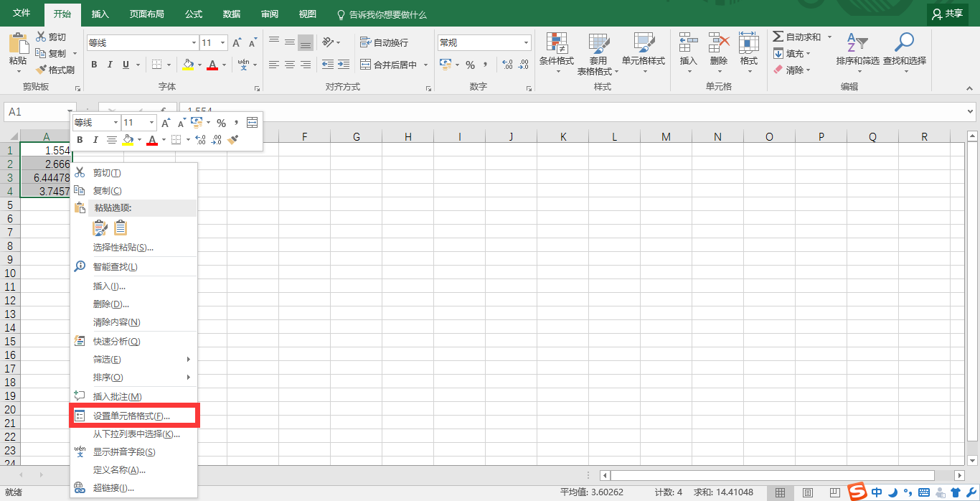Open the mini toolbar font size dropdown
The width and height of the screenshot is (980, 501).
point(151,123)
